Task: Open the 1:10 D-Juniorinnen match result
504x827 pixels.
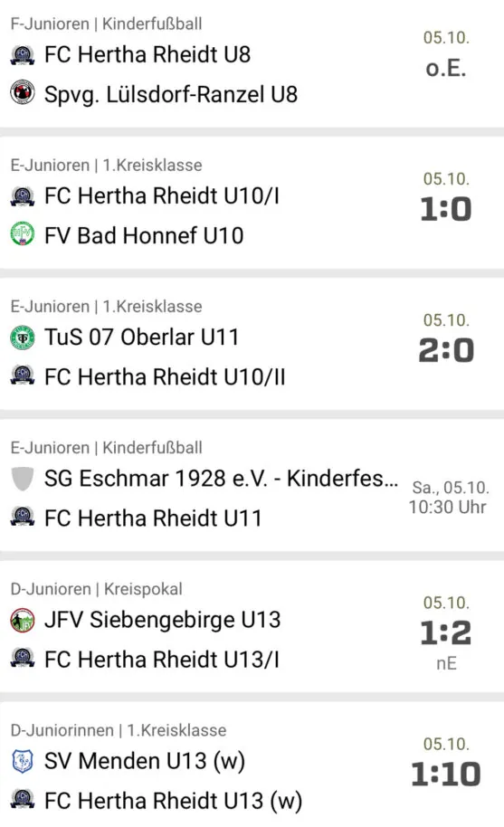Action: [x=446, y=775]
